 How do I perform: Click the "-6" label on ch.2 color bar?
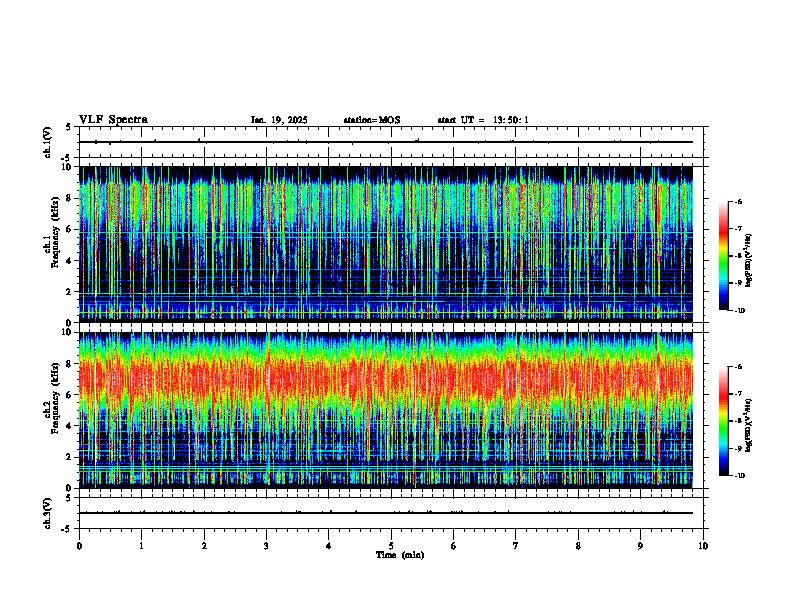click(738, 367)
